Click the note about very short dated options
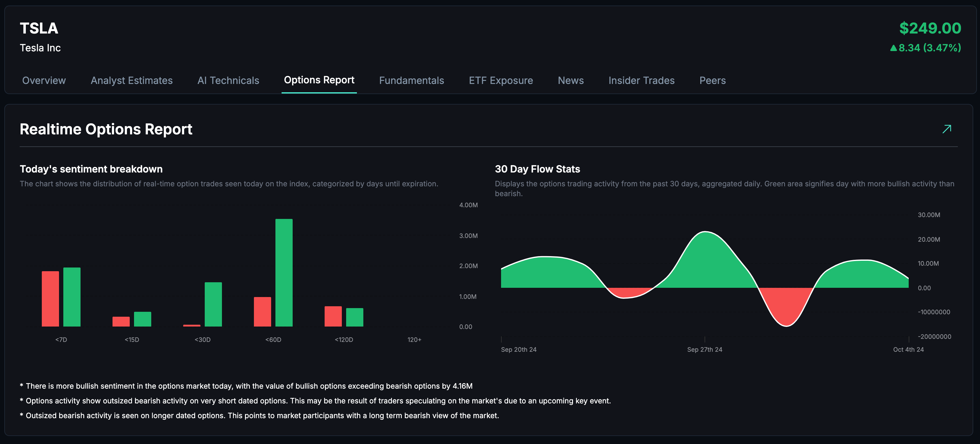 click(315, 401)
